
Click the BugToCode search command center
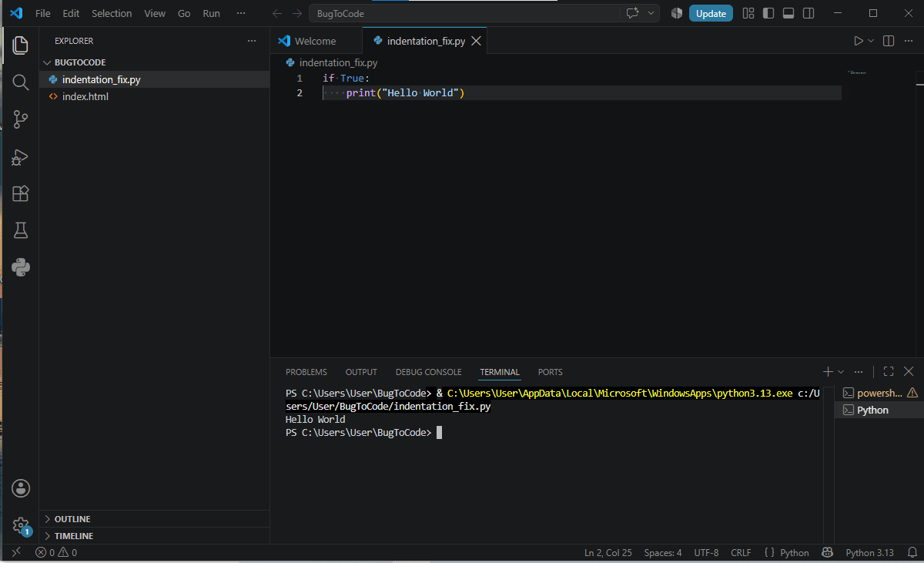point(465,13)
